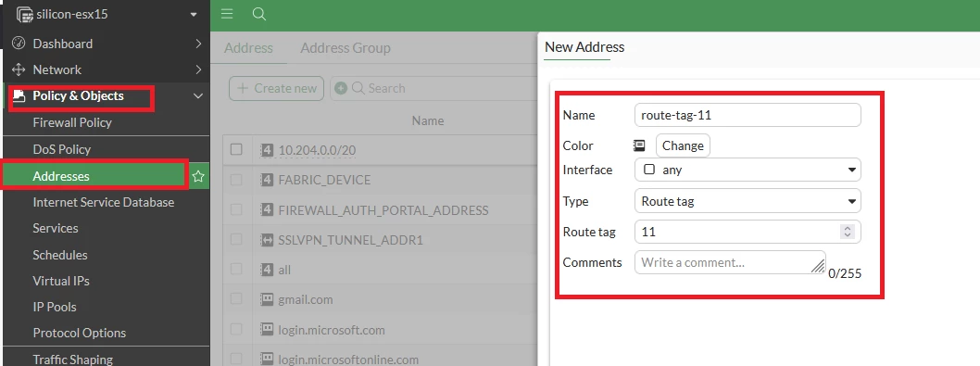Open the silicon-esx15 device dropdown

pyautogui.click(x=194, y=15)
